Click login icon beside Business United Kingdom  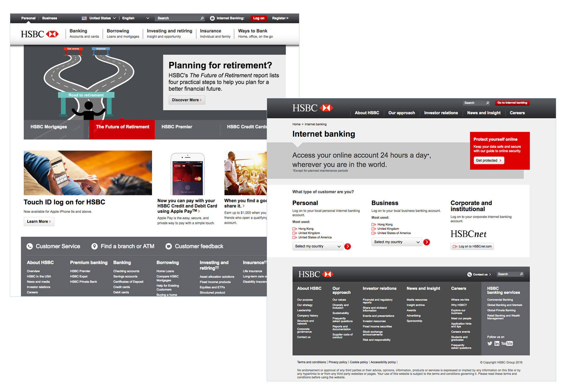tap(374, 229)
